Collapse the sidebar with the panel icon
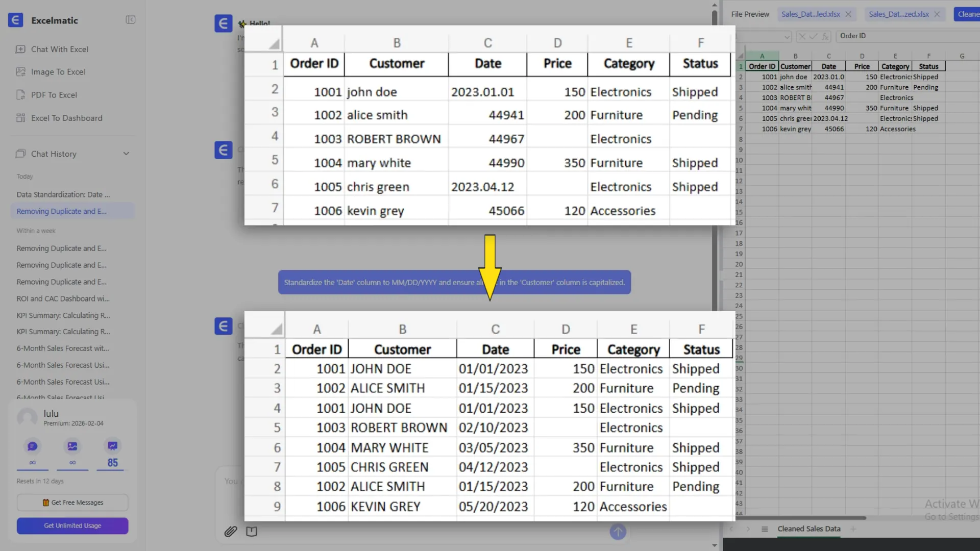This screenshot has width=980, height=551. [130, 20]
